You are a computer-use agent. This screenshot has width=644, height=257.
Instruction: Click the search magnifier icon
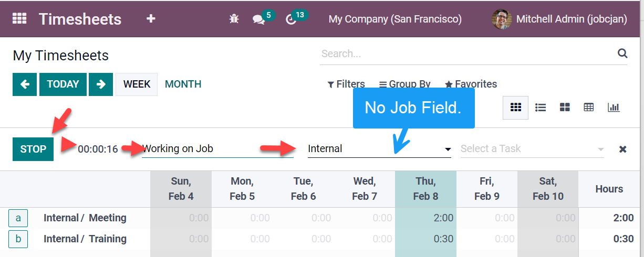tap(622, 53)
